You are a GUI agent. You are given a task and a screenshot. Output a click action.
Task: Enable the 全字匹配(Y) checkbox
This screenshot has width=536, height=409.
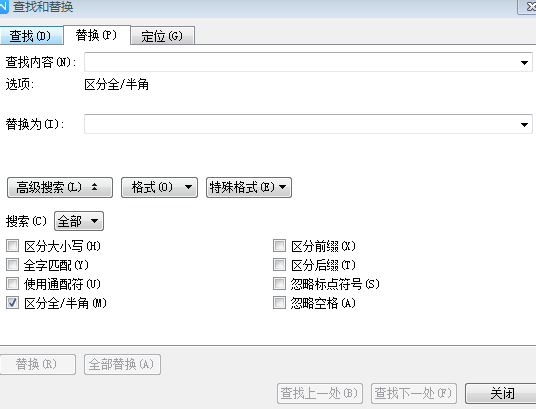(13, 264)
